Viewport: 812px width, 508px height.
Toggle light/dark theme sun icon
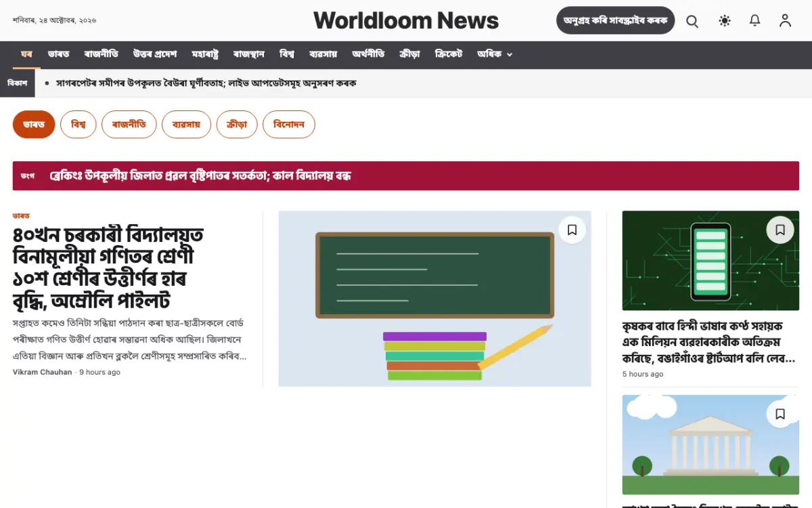tap(725, 21)
